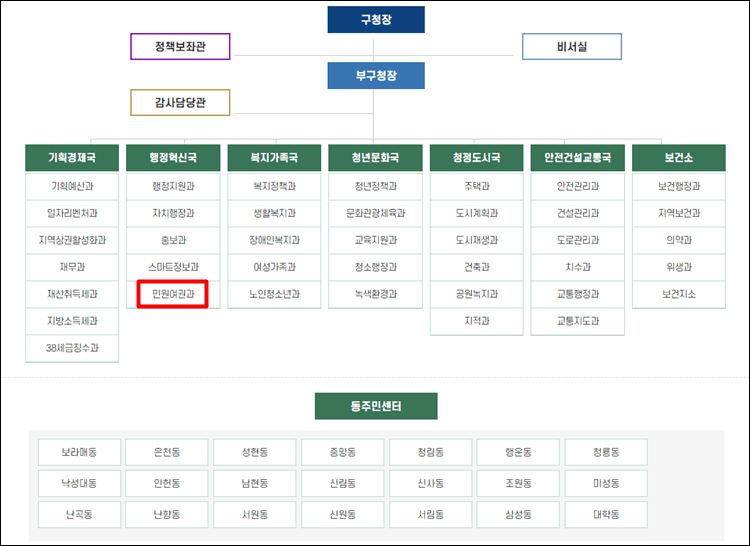Image resolution: width=750 pixels, height=546 pixels.
Task: Click the 도시계획과 department
Action: [477, 213]
